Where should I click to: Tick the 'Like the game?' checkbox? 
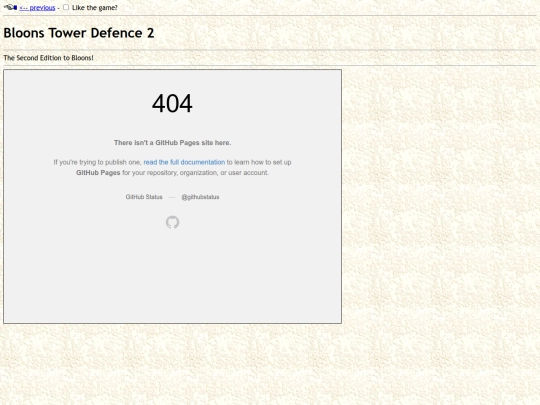(66, 7)
